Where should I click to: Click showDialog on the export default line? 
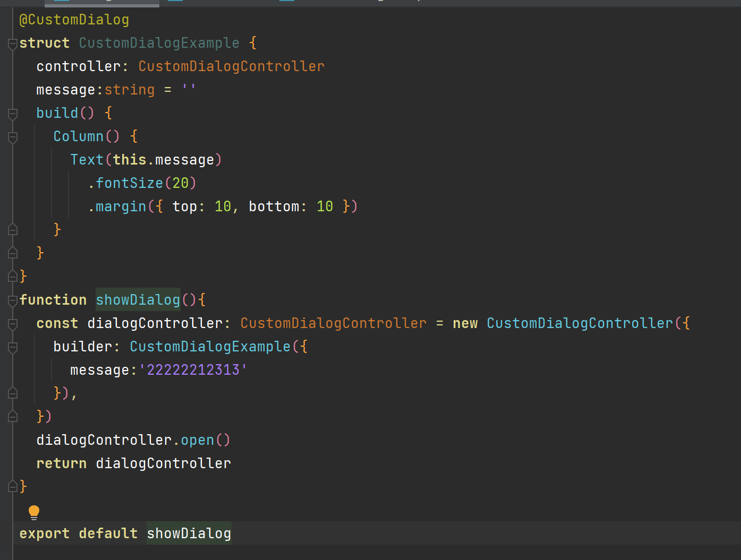click(x=189, y=533)
